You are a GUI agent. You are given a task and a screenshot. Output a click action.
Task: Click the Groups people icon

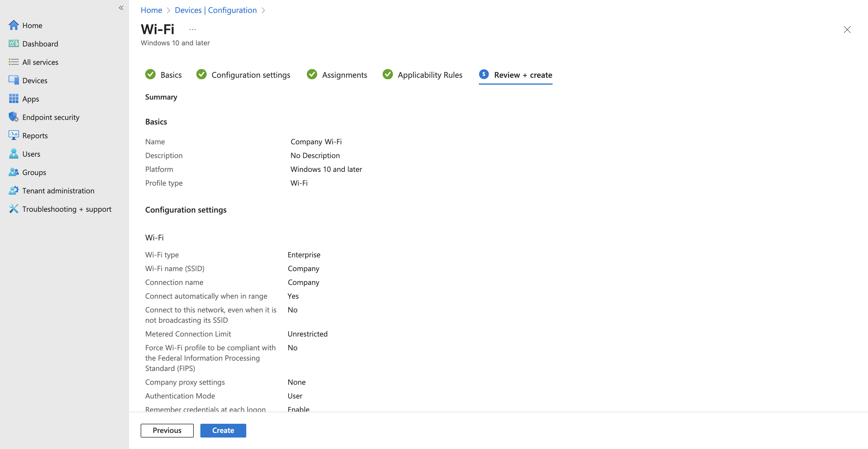pyautogui.click(x=13, y=172)
